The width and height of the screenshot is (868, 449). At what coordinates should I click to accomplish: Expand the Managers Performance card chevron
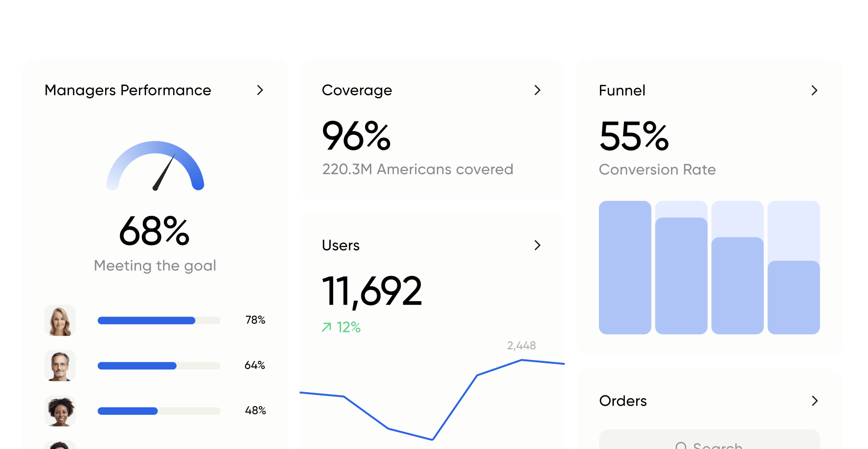[260, 90]
